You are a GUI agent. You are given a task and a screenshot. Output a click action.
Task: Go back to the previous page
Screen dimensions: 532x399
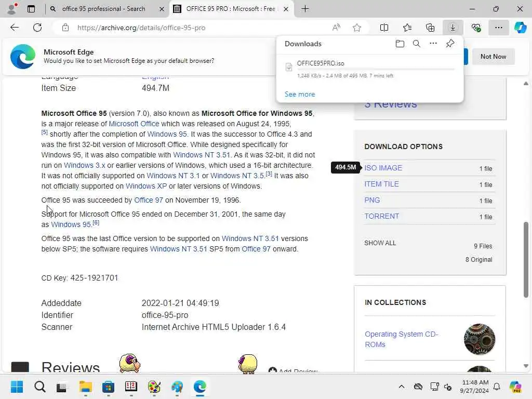15,28
